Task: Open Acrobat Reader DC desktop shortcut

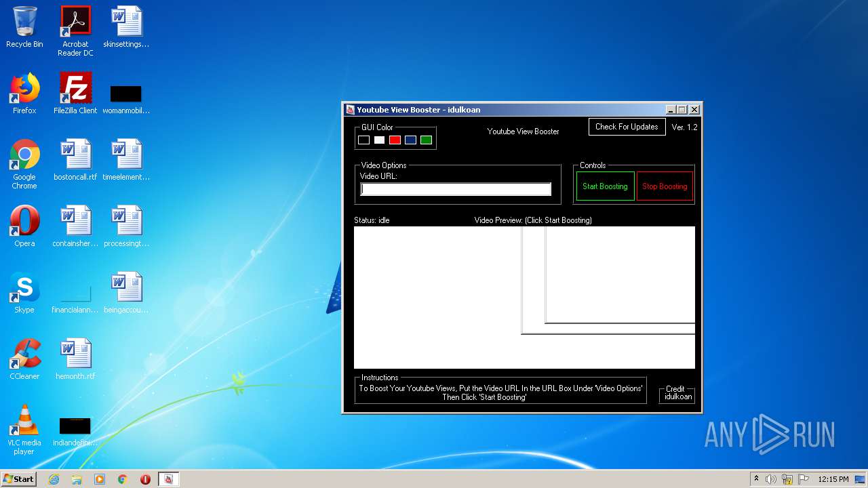Action: click(x=75, y=31)
